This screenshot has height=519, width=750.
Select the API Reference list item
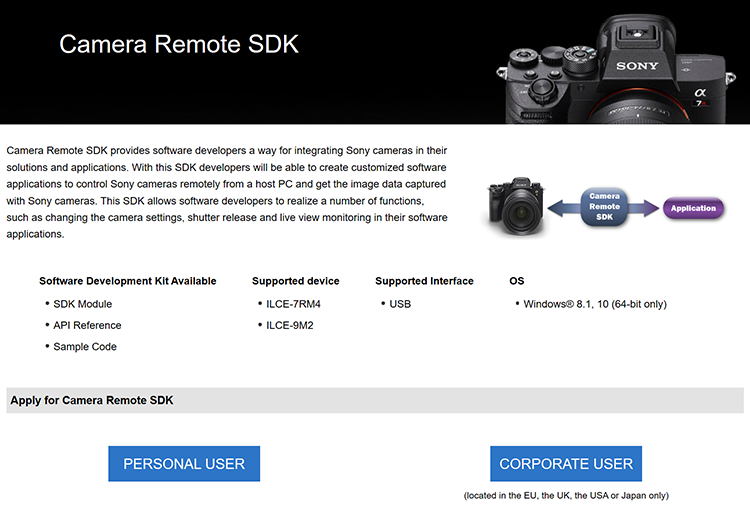87,325
